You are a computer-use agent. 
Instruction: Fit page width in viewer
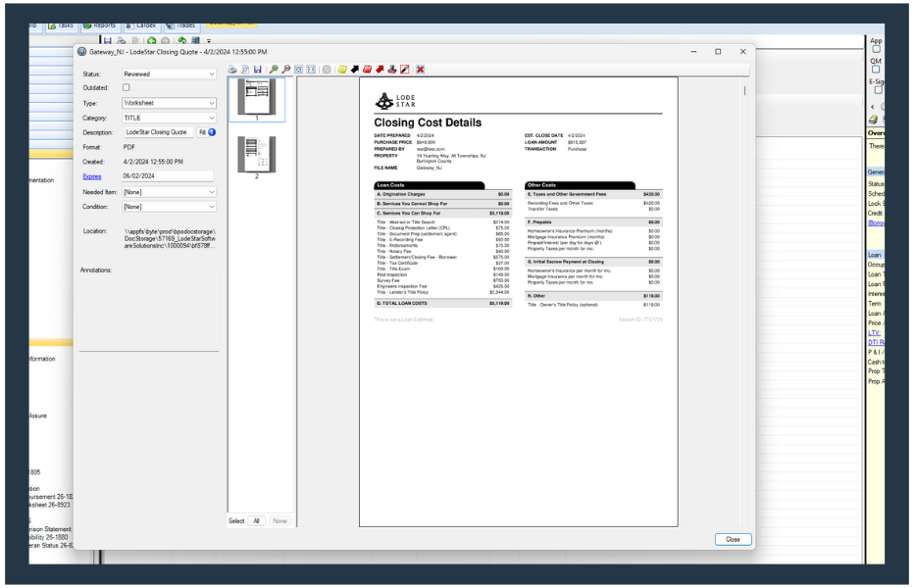pyautogui.click(x=311, y=70)
